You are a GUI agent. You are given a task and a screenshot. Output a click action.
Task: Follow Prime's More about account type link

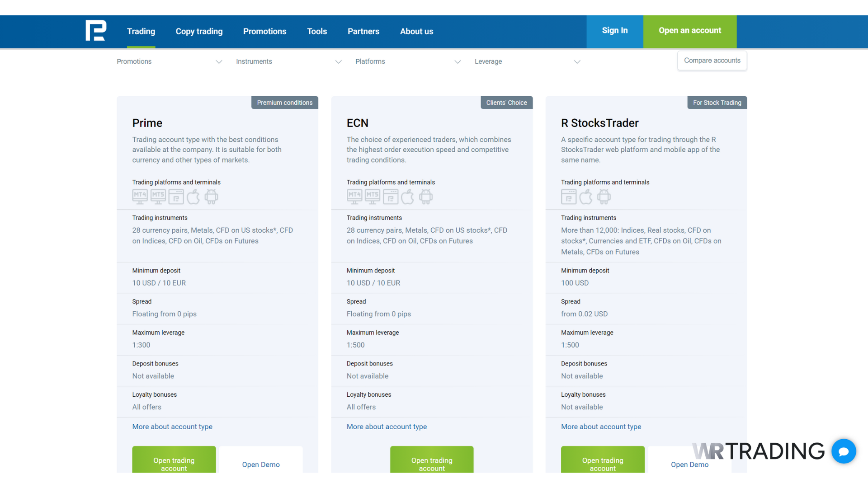(172, 427)
